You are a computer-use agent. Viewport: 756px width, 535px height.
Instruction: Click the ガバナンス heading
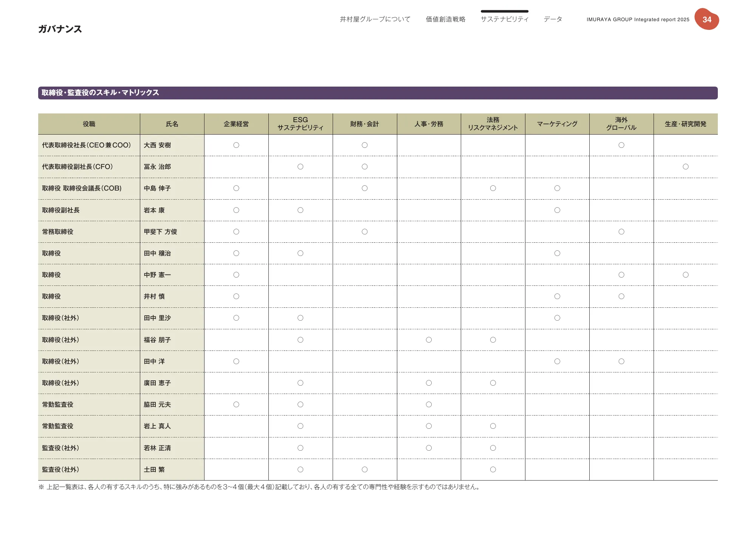coord(62,28)
